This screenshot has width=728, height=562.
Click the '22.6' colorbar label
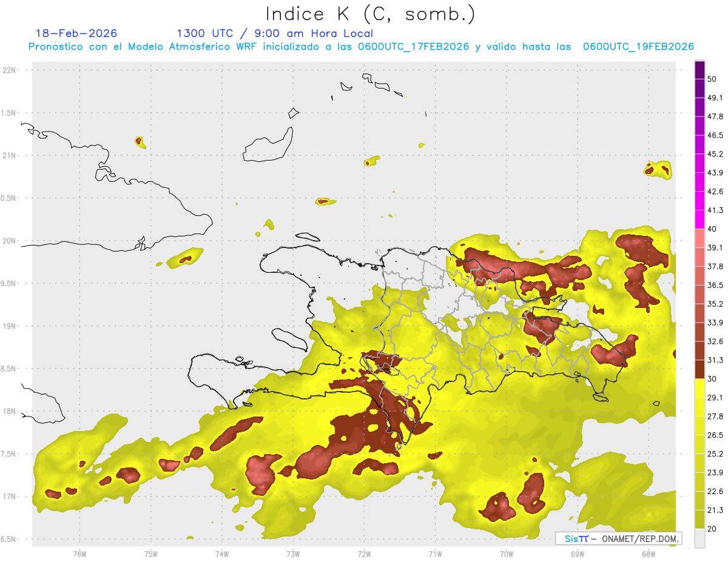point(715,491)
